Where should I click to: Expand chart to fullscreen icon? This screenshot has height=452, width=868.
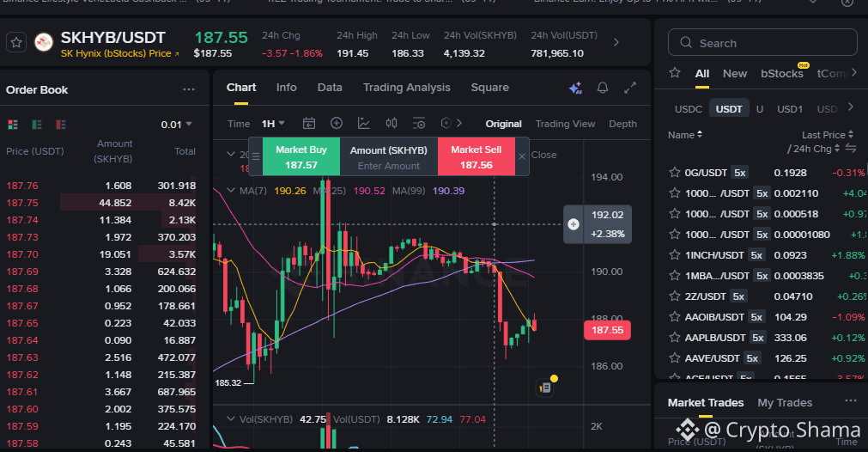[630, 88]
